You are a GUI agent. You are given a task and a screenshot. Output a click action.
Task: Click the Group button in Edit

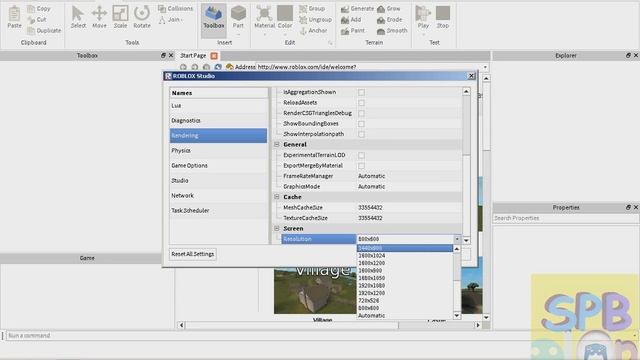tap(312, 9)
